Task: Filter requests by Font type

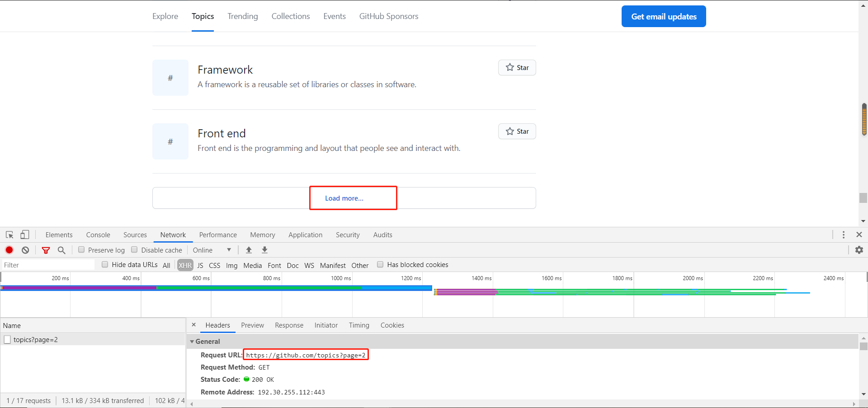Action: [274, 265]
